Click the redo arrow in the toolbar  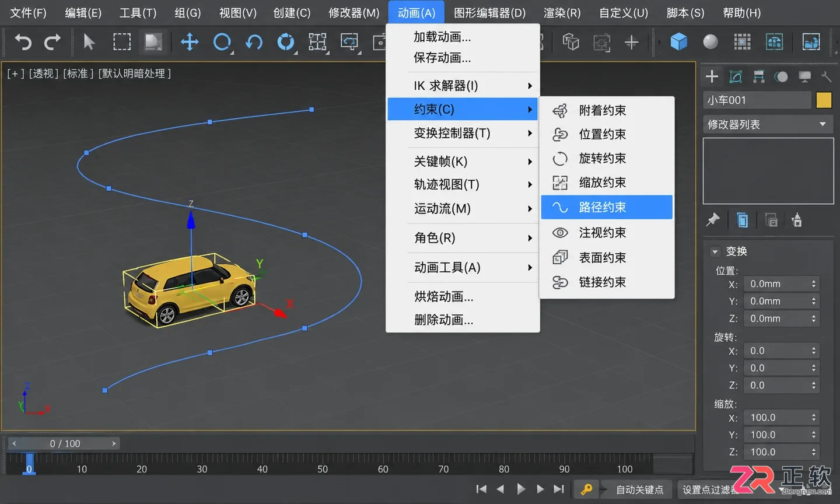tap(53, 42)
